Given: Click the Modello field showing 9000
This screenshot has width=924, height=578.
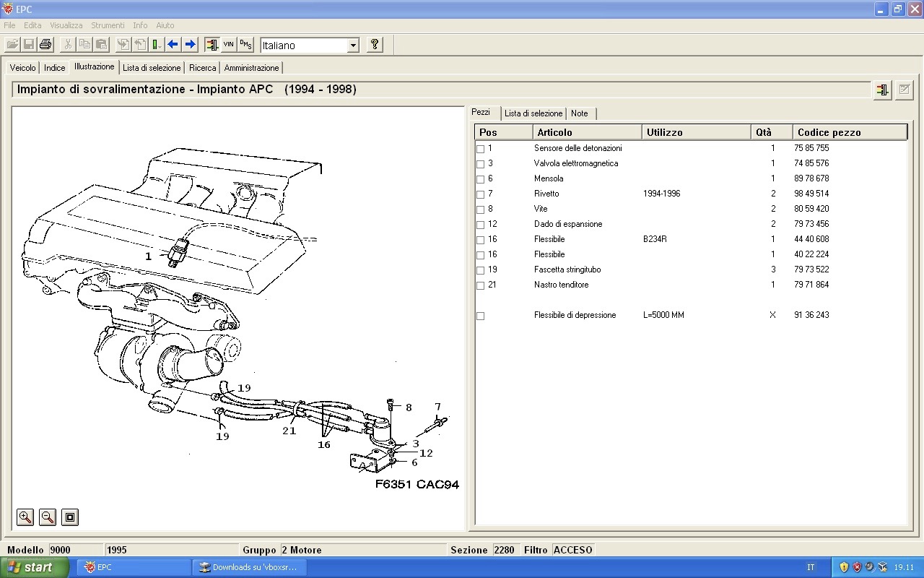Looking at the screenshot, I should pos(76,550).
